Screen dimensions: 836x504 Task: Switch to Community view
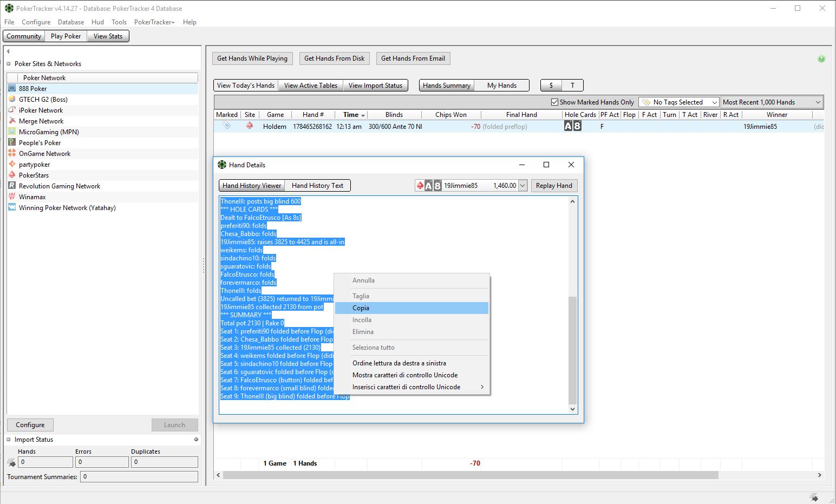click(x=24, y=36)
